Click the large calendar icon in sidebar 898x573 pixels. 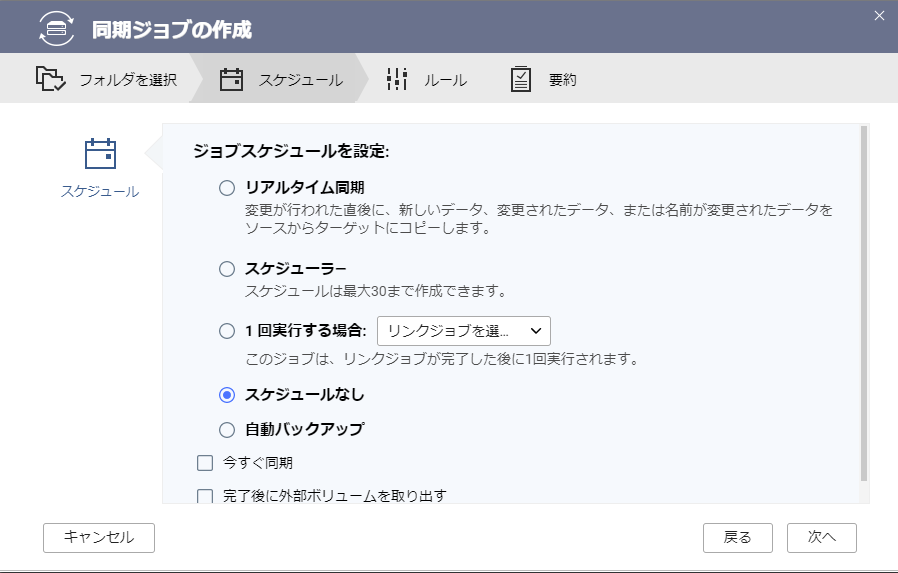coord(100,153)
